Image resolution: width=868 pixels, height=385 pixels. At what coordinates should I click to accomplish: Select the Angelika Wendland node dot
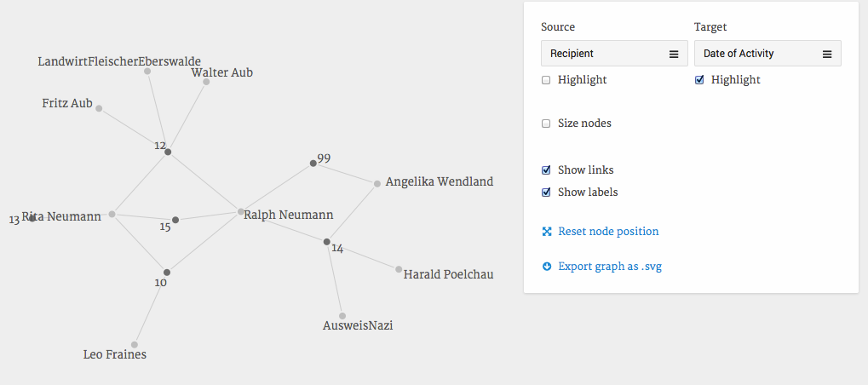click(377, 183)
